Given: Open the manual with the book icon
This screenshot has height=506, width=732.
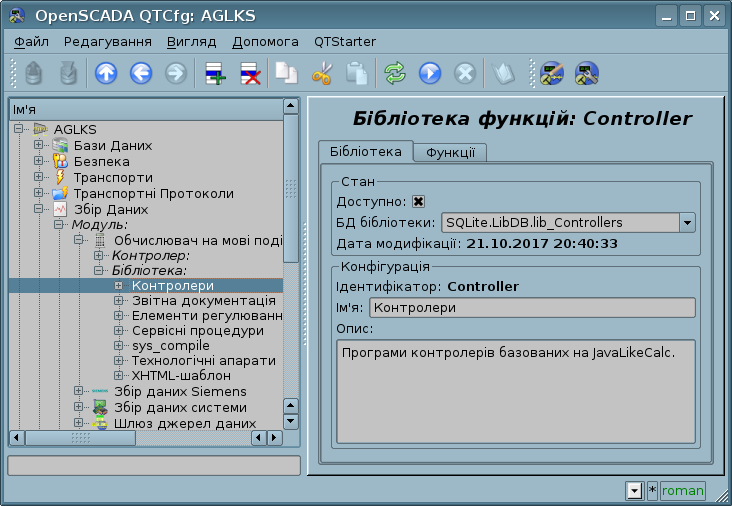Looking at the screenshot, I should coord(503,73).
